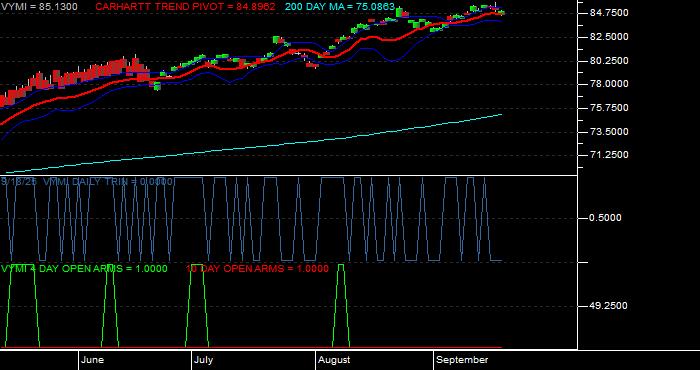Click the 84.7500 price axis value
Screen dimensions: 700x370
(609, 13)
